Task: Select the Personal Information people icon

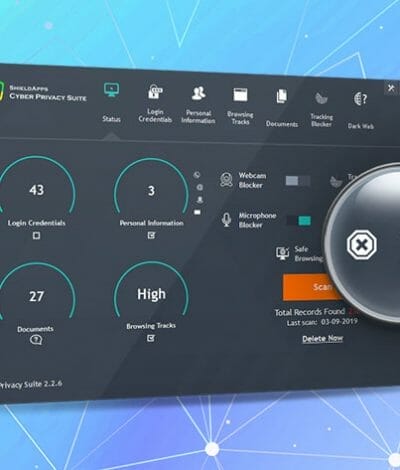Action: (x=199, y=93)
